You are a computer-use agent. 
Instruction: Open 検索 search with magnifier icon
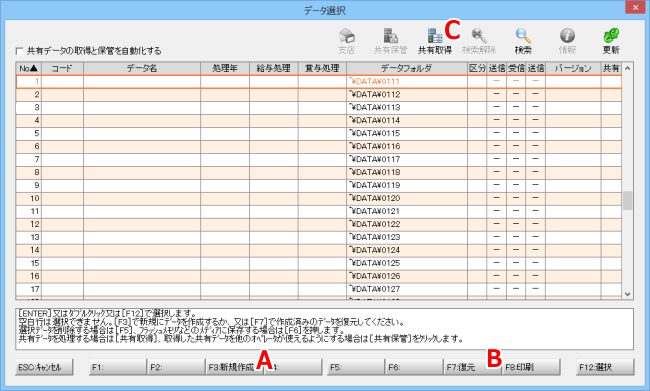click(523, 41)
